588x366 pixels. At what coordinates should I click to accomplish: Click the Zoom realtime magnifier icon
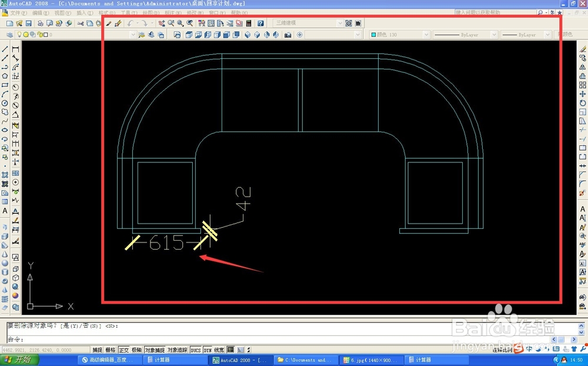[171, 24]
